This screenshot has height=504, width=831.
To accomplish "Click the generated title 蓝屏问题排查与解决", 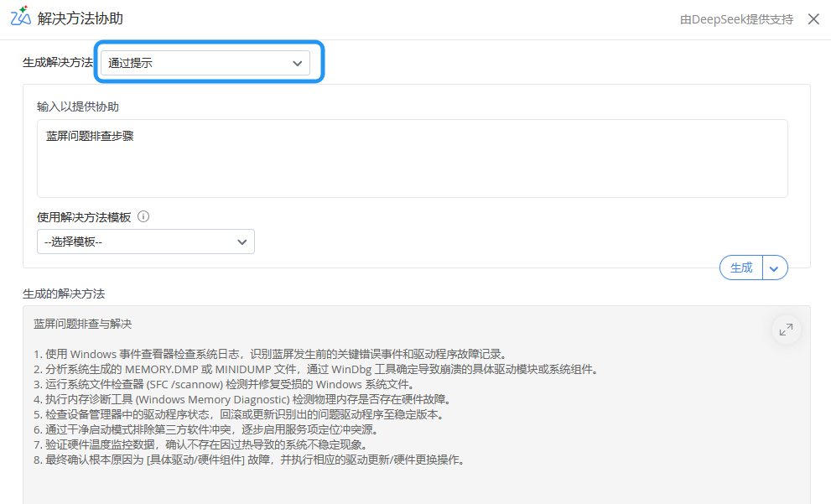I will point(82,324).
